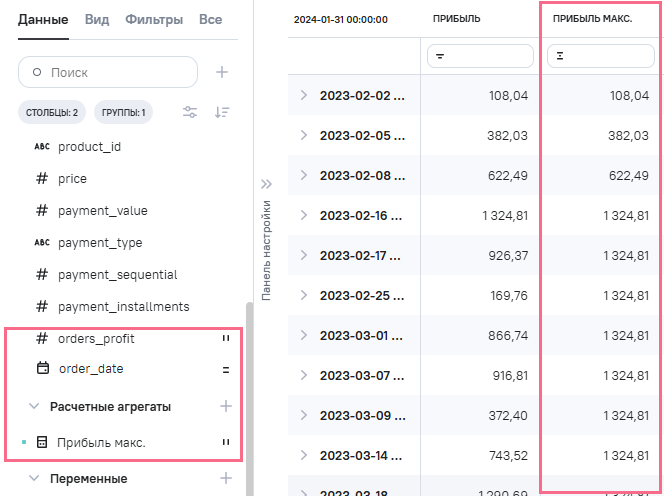Open the Фильтры tab

(x=154, y=19)
